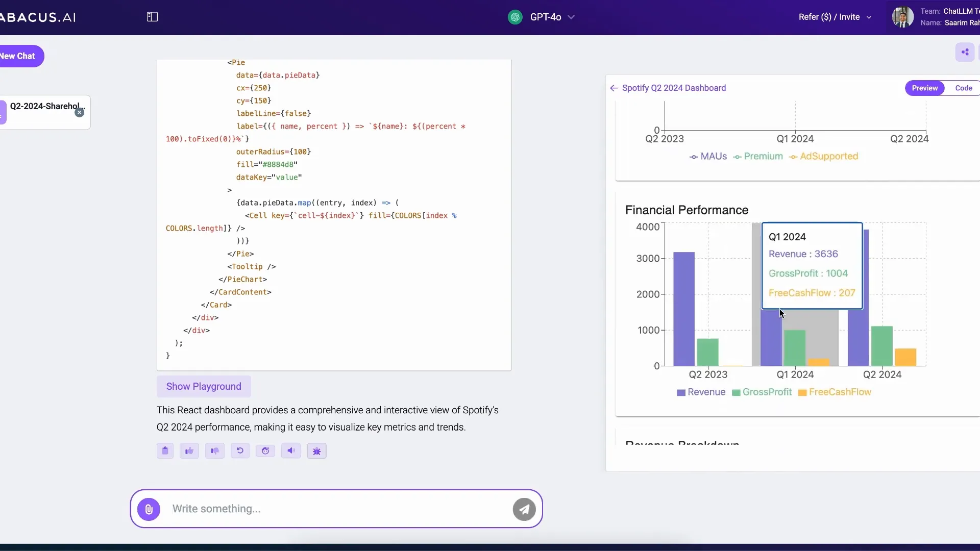Viewport: 980px width, 551px height.
Task: Send the message with paper plane icon
Action: click(x=524, y=509)
